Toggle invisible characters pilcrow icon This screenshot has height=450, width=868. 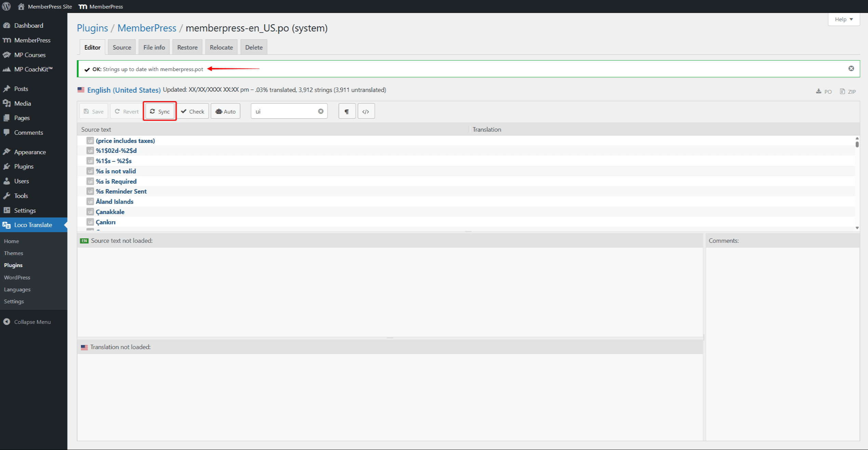pyautogui.click(x=347, y=111)
